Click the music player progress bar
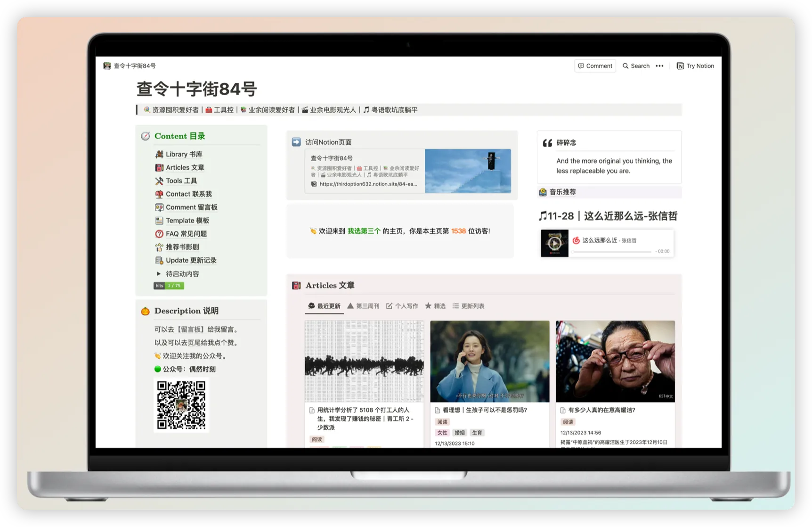Screen dimensions: 812x527 612,252
